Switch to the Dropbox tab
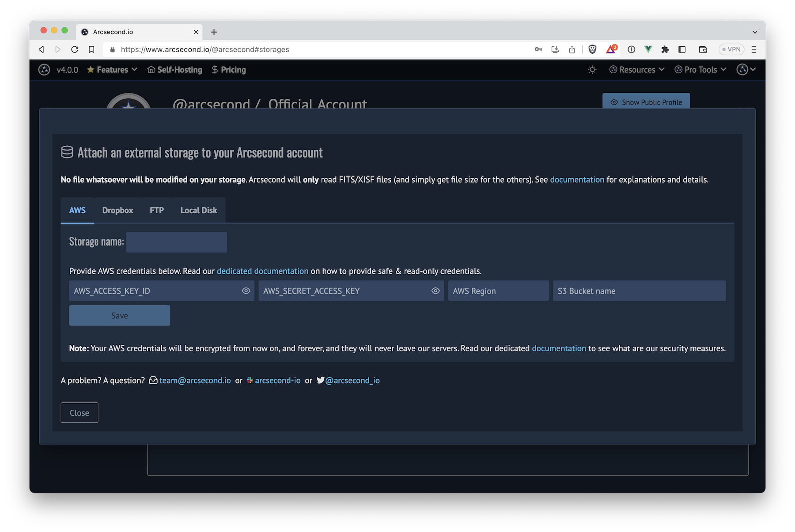The width and height of the screenshot is (795, 532). point(117,210)
